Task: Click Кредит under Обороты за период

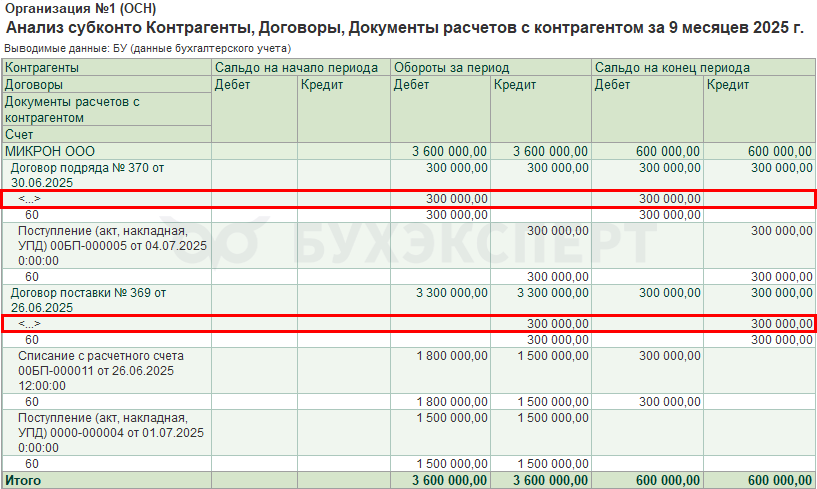Action: click(515, 84)
